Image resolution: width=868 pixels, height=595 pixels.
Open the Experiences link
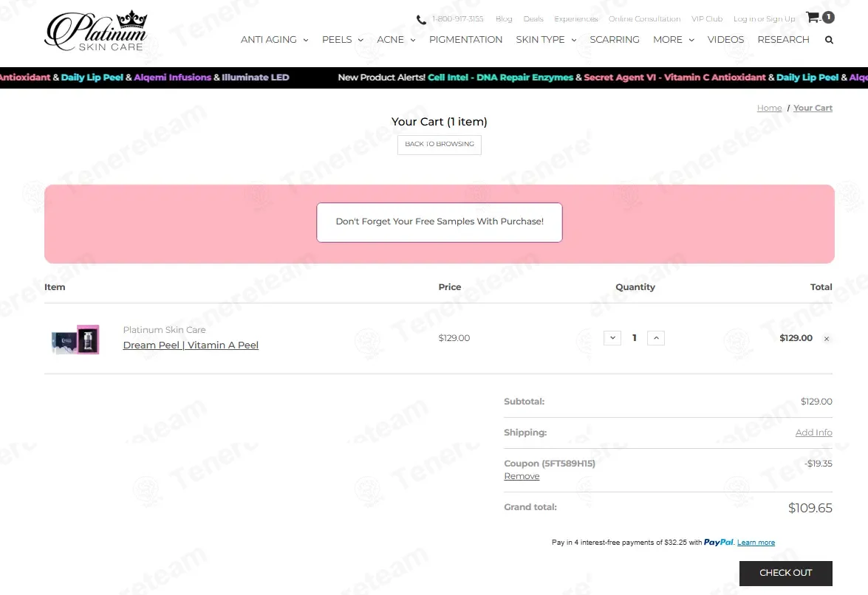tap(575, 18)
